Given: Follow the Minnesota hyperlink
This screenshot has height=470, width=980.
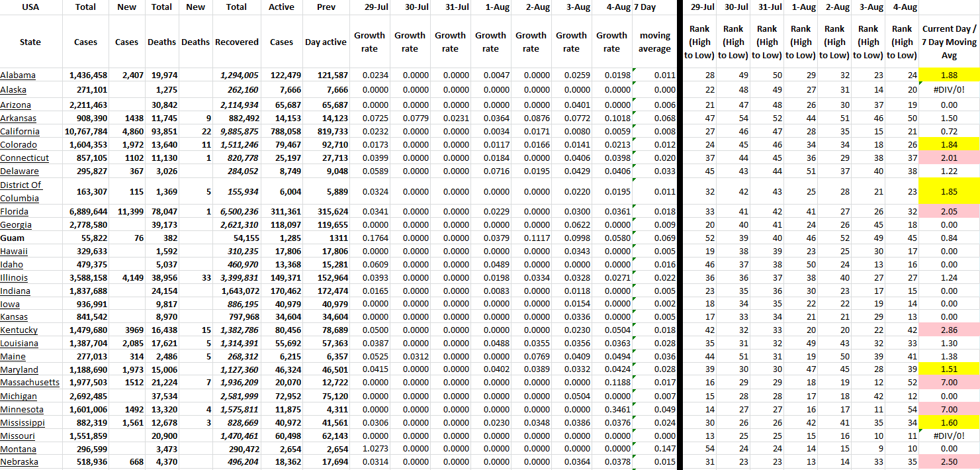Looking at the screenshot, I should point(22,410).
